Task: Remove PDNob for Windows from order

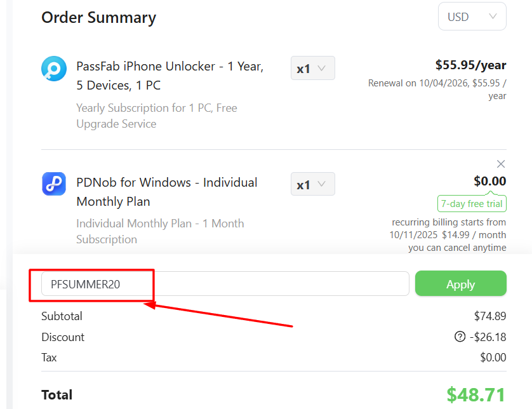Action: click(501, 164)
